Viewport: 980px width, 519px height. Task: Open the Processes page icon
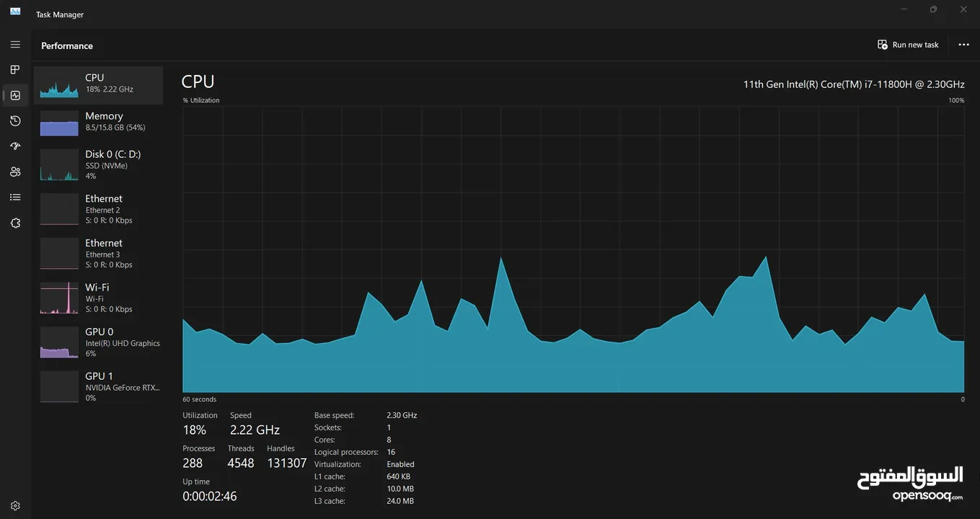[x=15, y=70]
